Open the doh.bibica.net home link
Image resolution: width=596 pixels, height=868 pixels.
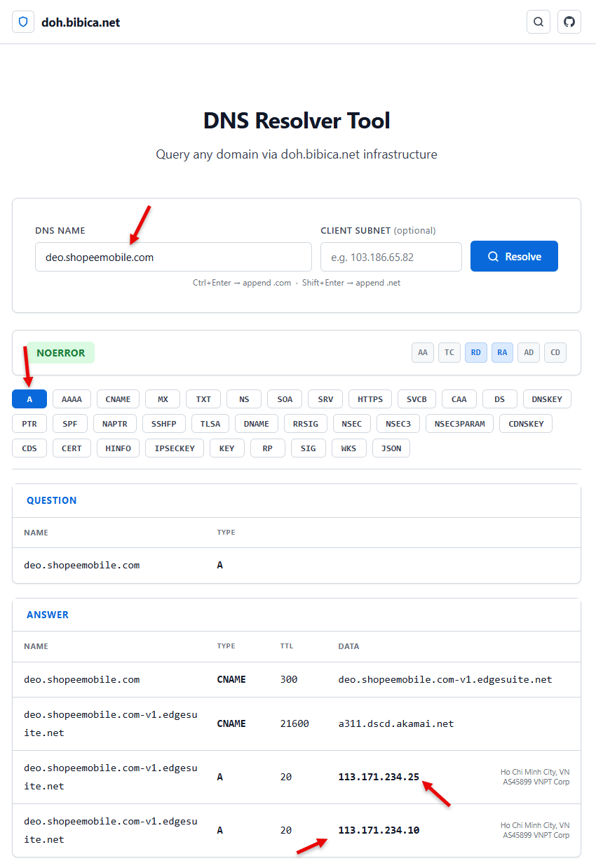[81, 22]
